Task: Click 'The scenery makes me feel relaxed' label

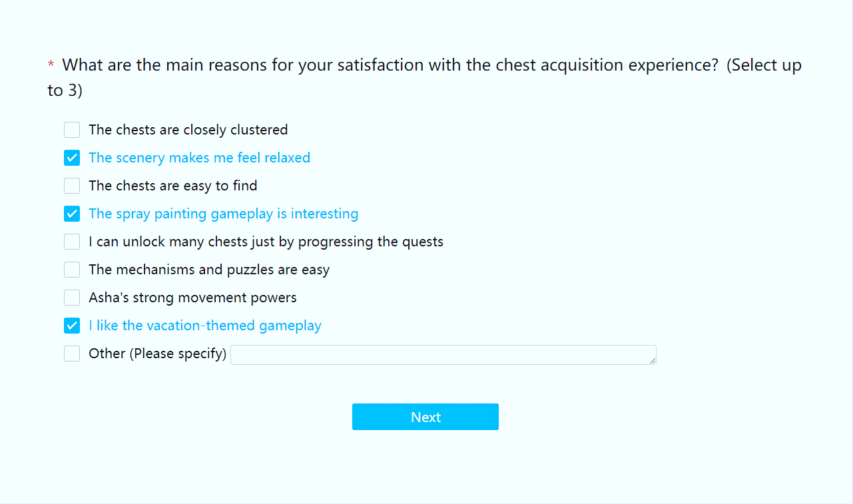Action: pos(199,158)
